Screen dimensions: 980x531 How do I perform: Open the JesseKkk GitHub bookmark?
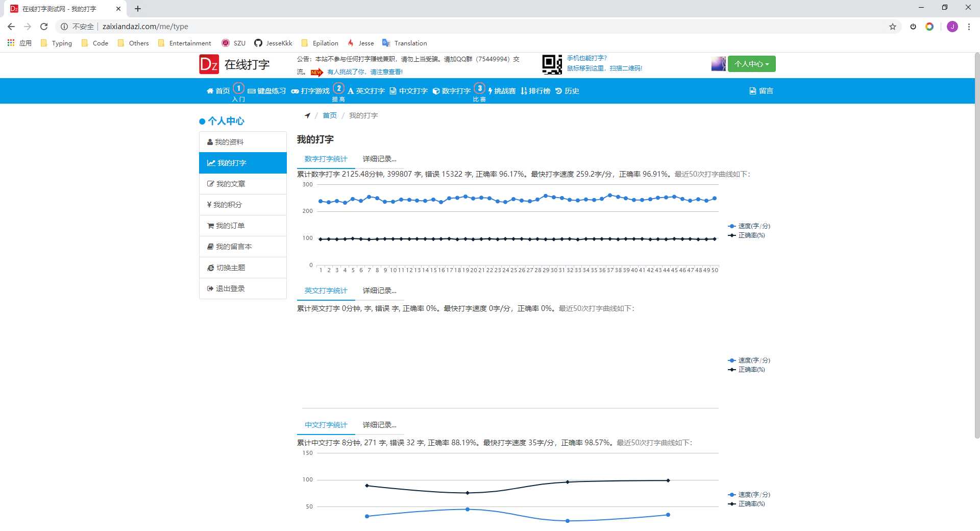(x=273, y=43)
